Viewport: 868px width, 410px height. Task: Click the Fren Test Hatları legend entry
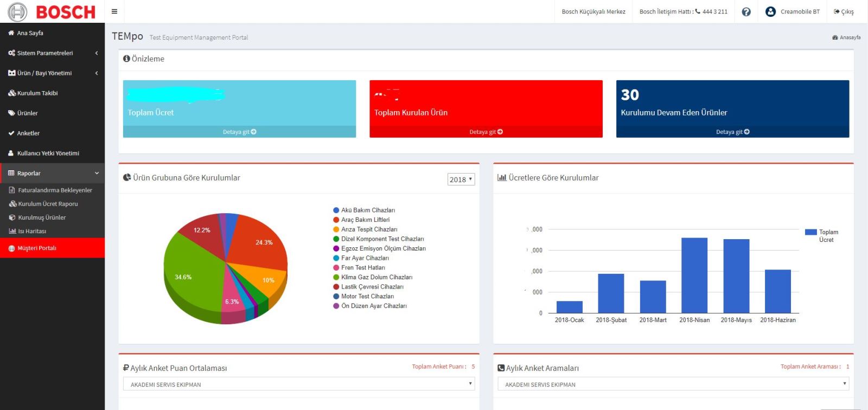[x=359, y=267]
